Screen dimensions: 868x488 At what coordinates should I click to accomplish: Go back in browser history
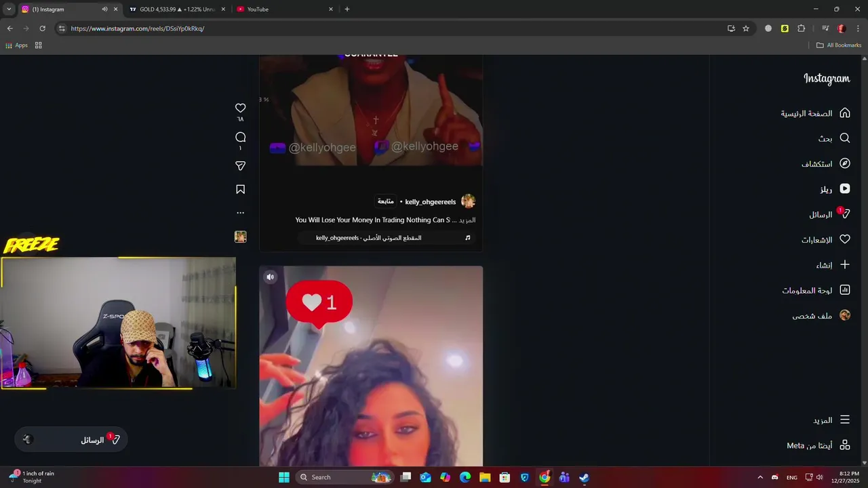[9, 28]
